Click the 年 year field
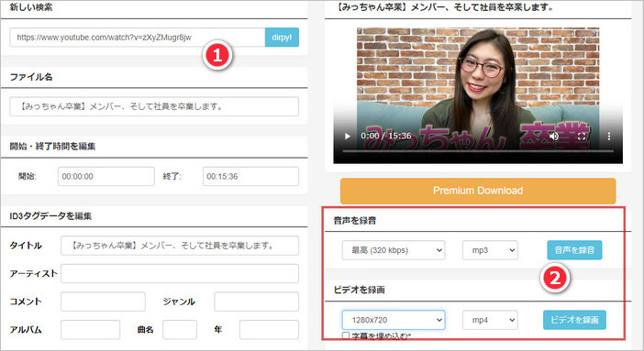This screenshot has height=351, width=644. [269, 330]
